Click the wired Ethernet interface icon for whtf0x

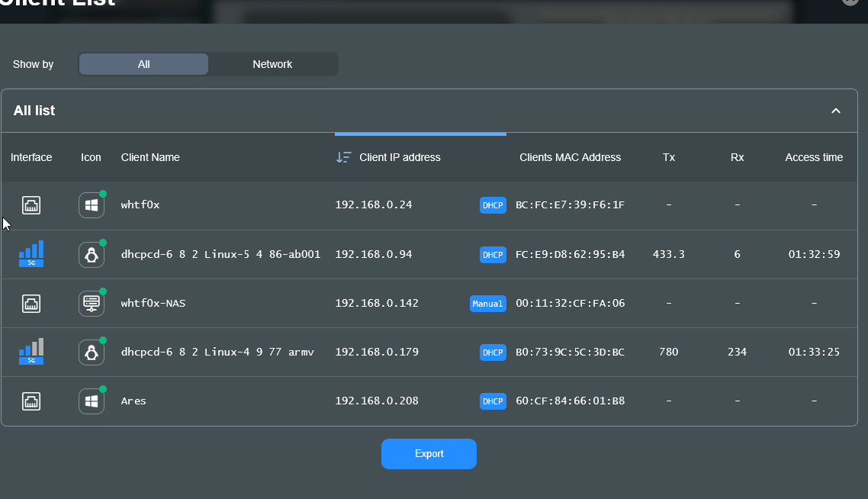tap(31, 205)
